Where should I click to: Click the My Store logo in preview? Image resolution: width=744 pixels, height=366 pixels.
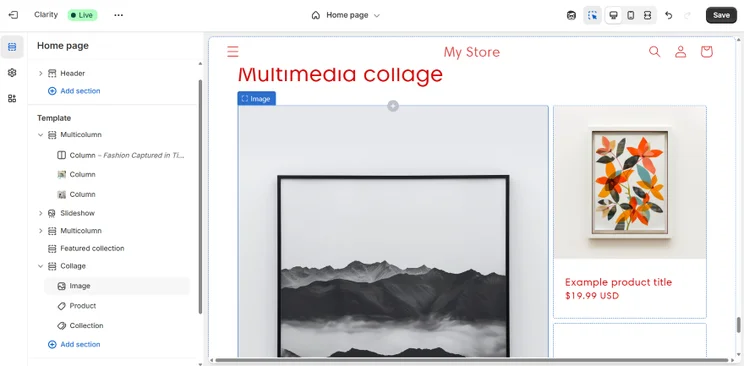tap(472, 52)
